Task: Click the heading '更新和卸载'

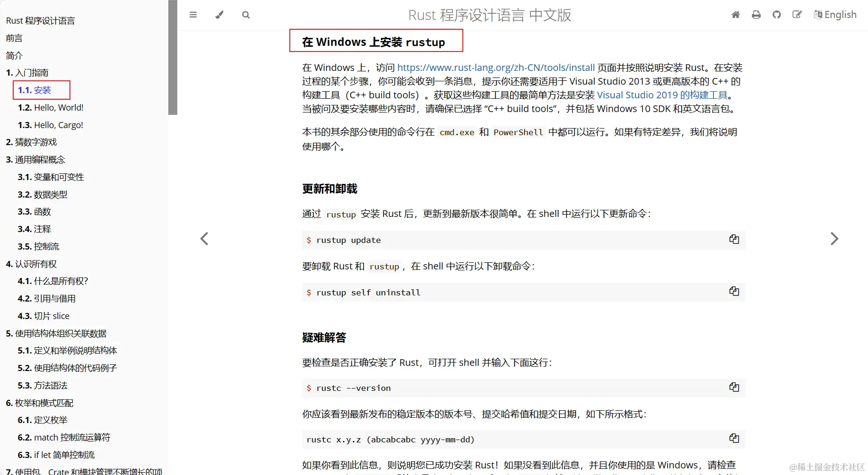Action: (330, 189)
